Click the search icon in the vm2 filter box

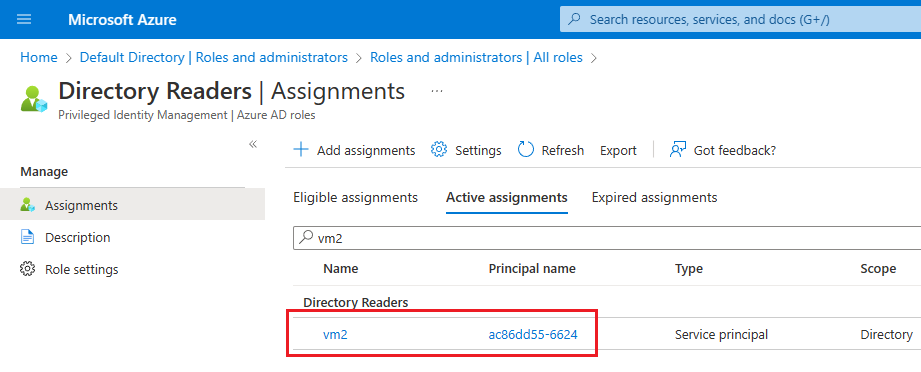[x=306, y=236]
